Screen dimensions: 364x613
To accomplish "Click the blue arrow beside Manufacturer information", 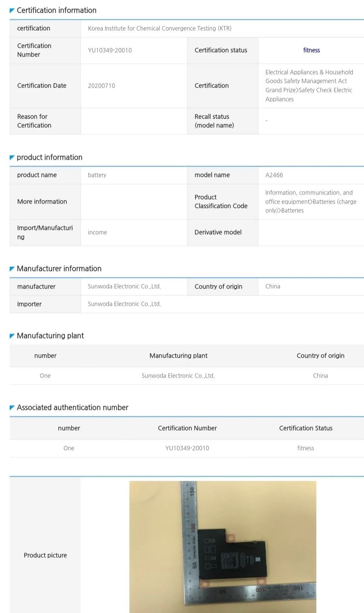I will tap(12, 269).
